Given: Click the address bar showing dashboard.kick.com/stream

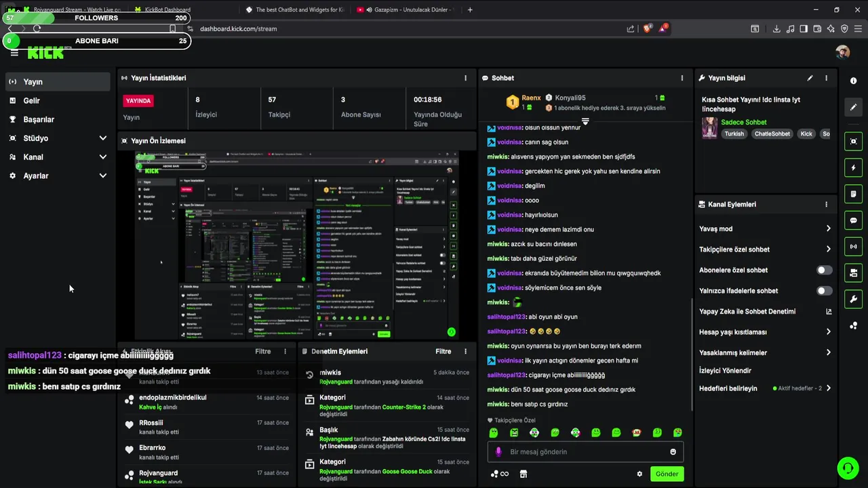Looking at the screenshot, I should coord(407,28).
